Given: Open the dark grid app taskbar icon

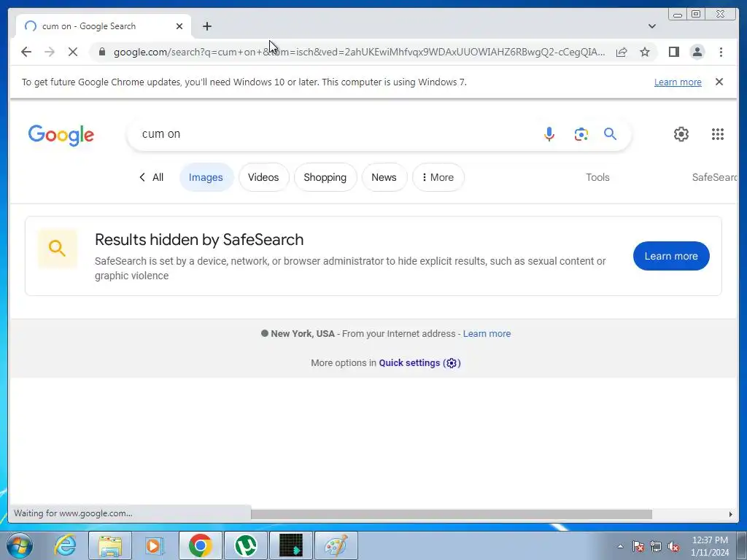Looking at the screenshot, I should click(290, 545).
